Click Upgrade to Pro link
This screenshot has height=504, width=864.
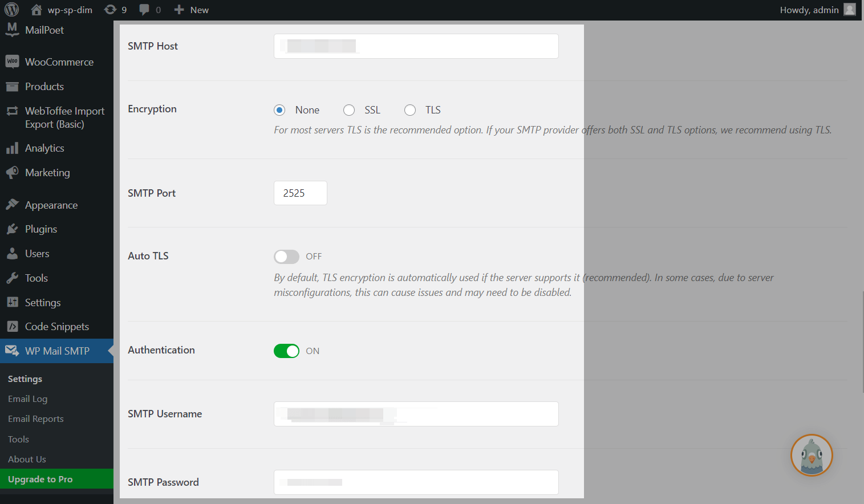point(40,479)
